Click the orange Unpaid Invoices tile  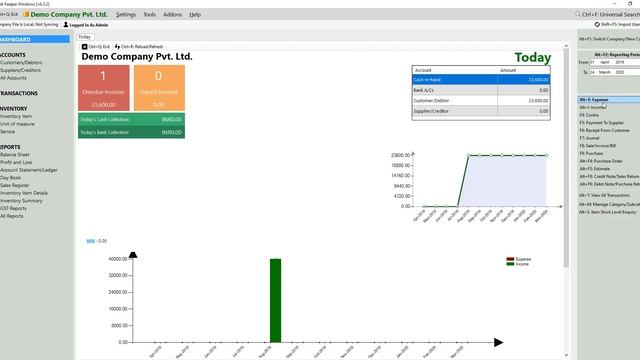(159, 88)
